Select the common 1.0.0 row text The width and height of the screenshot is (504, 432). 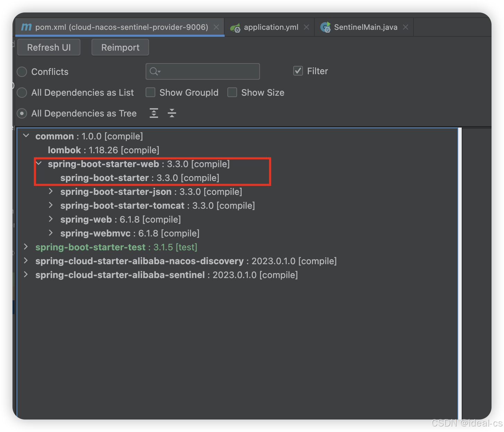tap(89, 136)
